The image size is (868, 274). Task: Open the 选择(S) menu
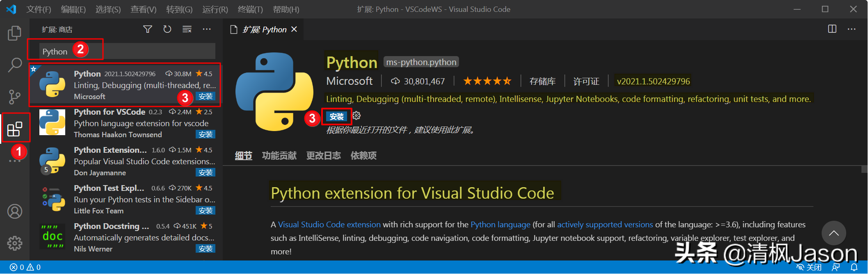[x=108, y=9]
